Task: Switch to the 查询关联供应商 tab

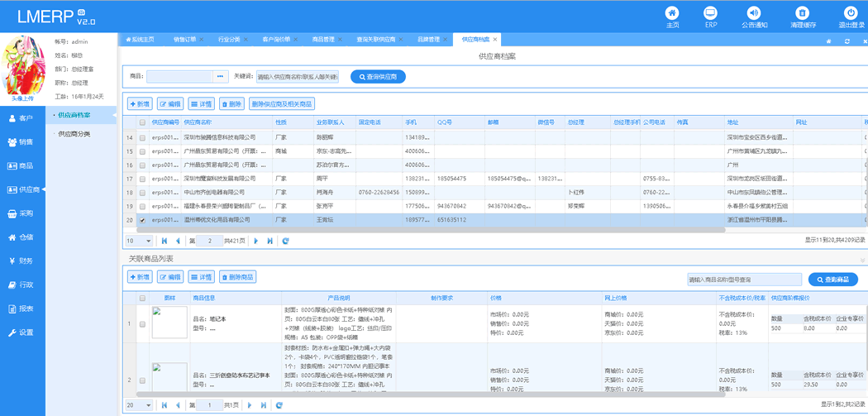Action: point(376,40)
